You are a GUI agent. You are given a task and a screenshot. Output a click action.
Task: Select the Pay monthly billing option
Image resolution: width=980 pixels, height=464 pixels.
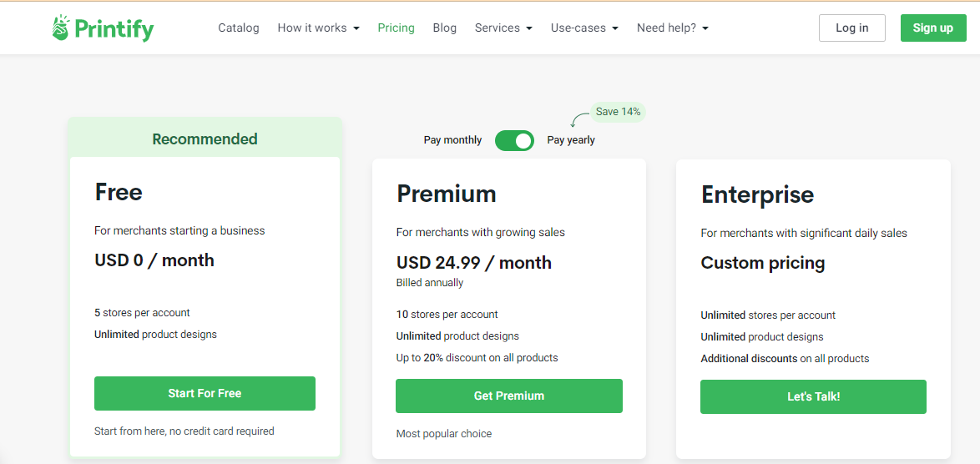point(452,140)
